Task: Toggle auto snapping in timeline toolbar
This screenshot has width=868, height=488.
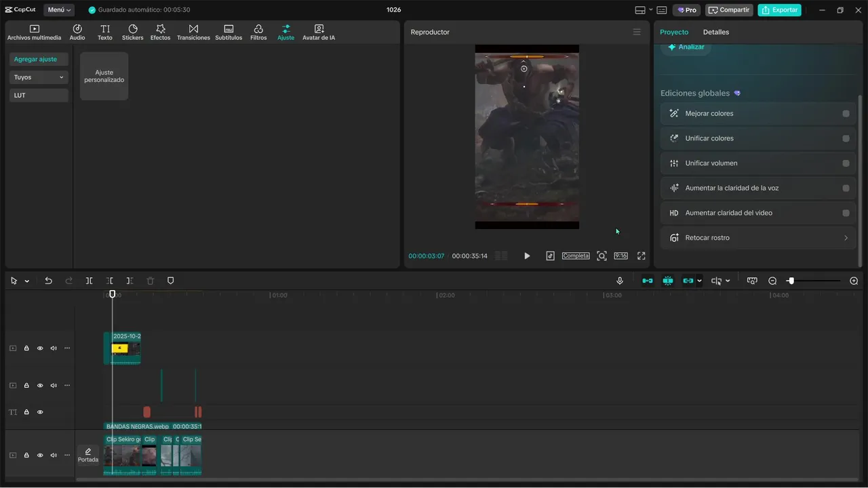Action: (668, 281)
